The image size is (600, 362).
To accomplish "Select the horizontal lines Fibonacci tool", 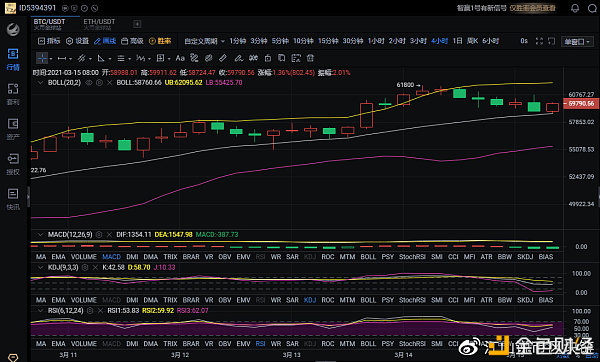I will 121,58.
